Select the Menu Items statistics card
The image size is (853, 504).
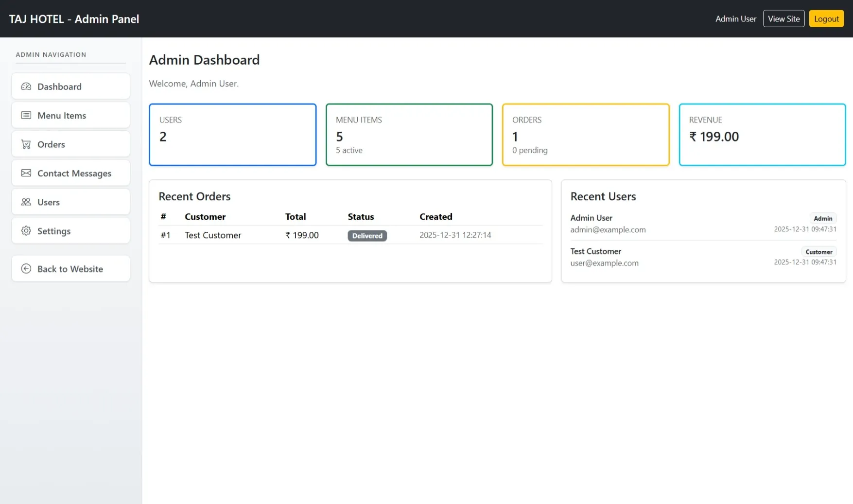(x=409, y=135)
